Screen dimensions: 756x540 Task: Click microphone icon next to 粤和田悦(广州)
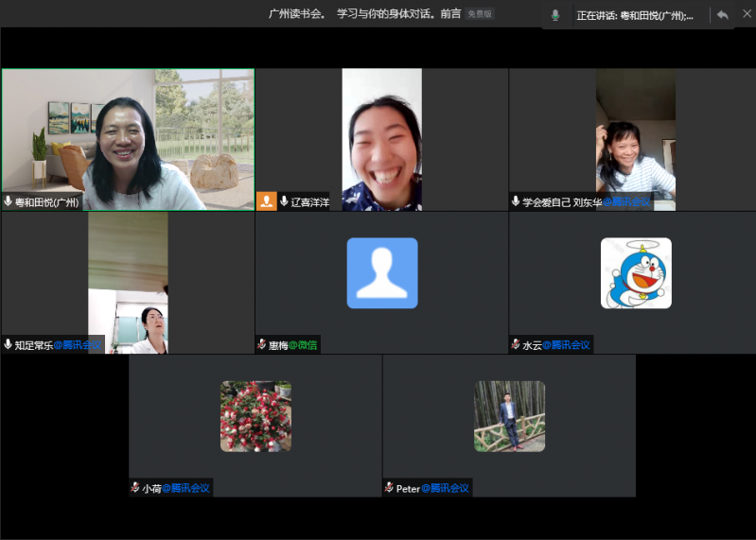9,201
